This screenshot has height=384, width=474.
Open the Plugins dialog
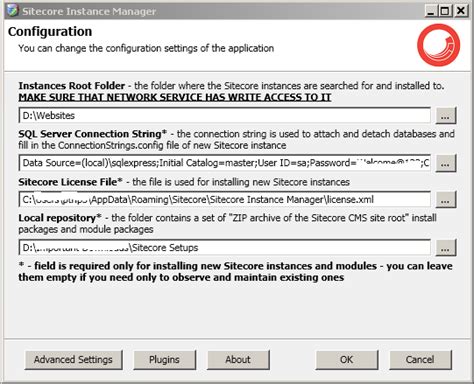(164, 360)
